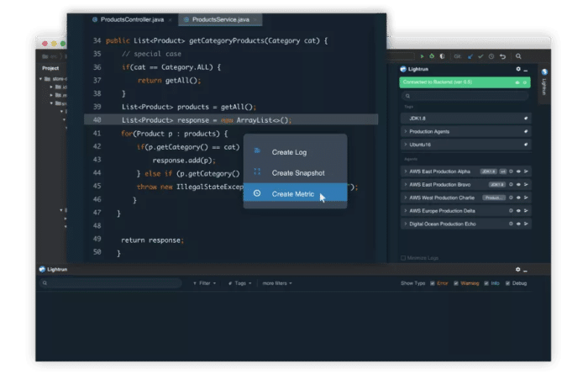Viewport: 588px width, 390px height.
Task: Uncheck the Warning log type checkbox
Action: 456,283
